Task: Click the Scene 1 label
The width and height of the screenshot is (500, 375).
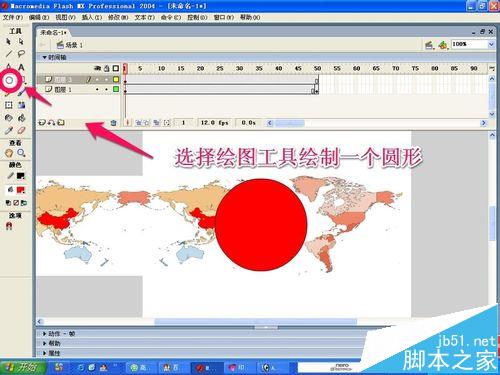Action: 74,45
